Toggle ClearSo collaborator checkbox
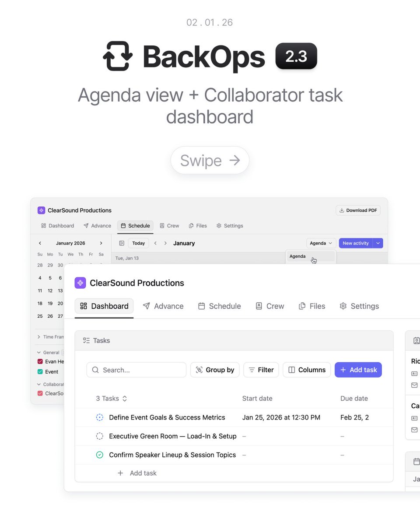The width and height of the screenshot is (420, 525). click(40, 393)
